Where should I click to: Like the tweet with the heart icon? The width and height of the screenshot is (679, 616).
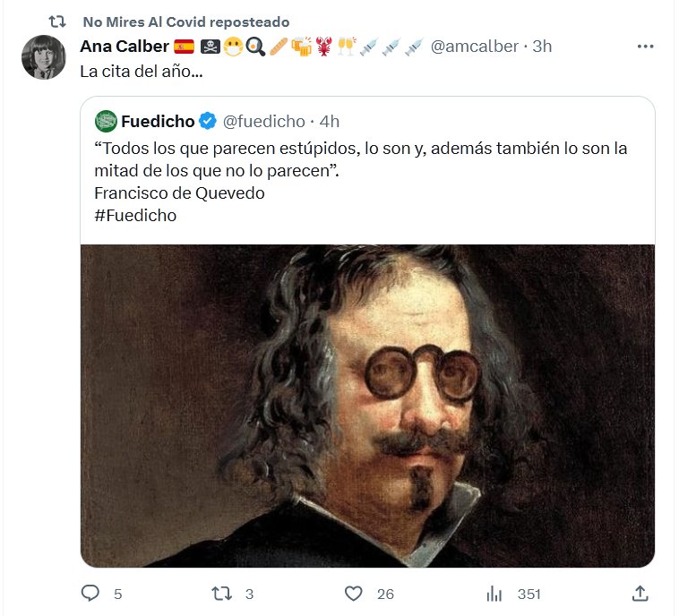354,593
